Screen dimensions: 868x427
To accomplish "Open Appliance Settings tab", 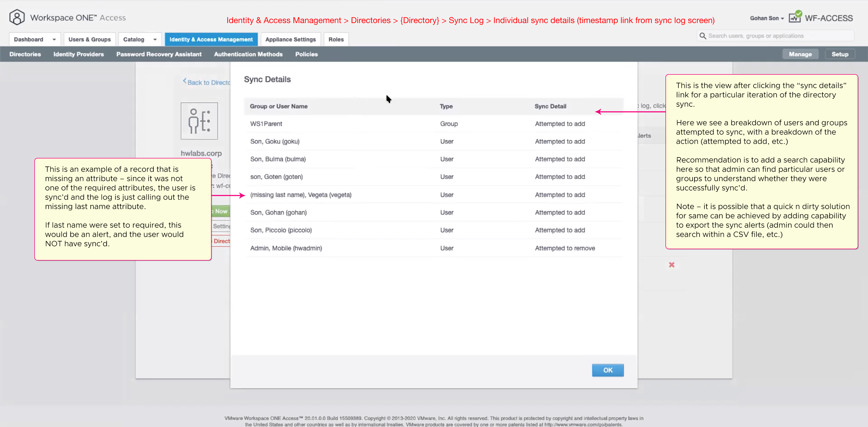I will pos(290,40).
